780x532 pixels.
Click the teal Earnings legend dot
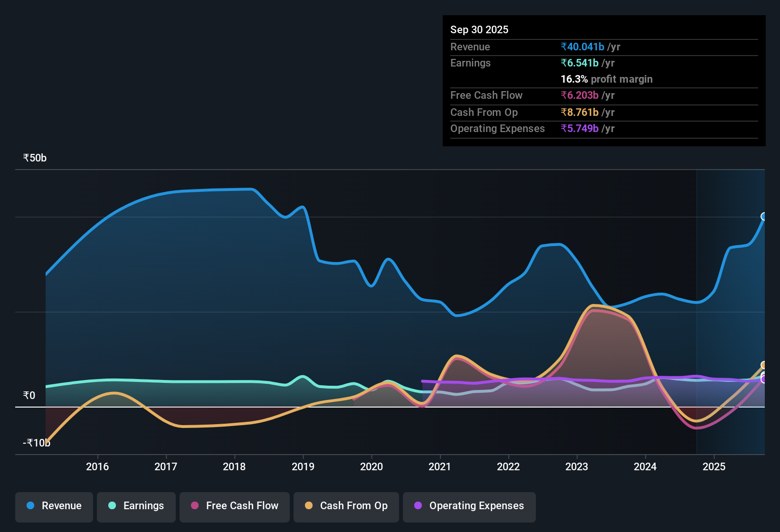coord(112,505)
